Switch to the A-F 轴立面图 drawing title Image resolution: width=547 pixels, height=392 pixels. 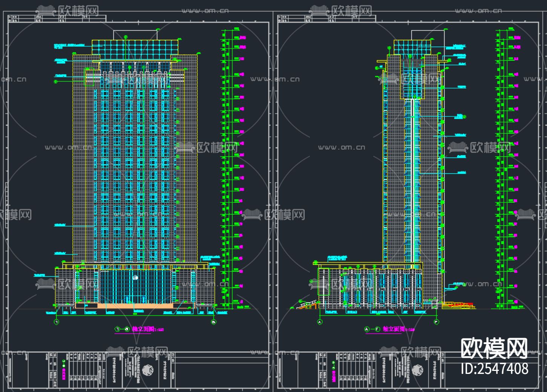click(x=393, y=329)
